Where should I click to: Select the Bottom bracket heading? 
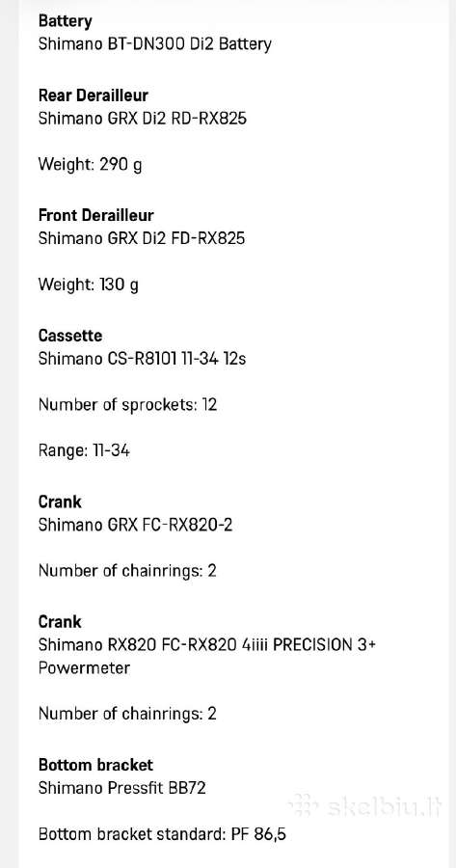(95, 765)
